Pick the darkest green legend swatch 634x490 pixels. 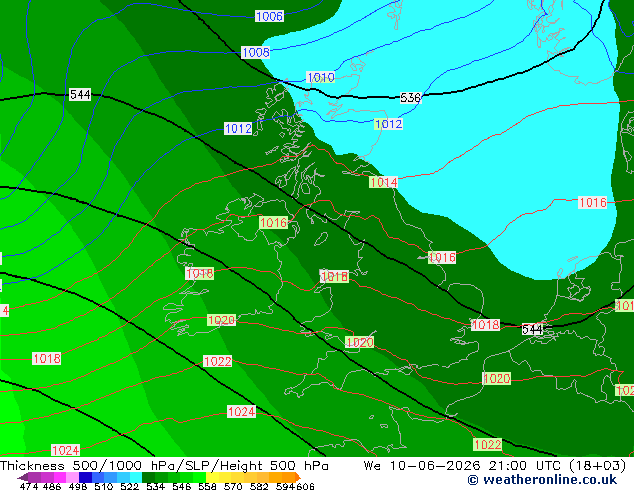coord(148,477)
